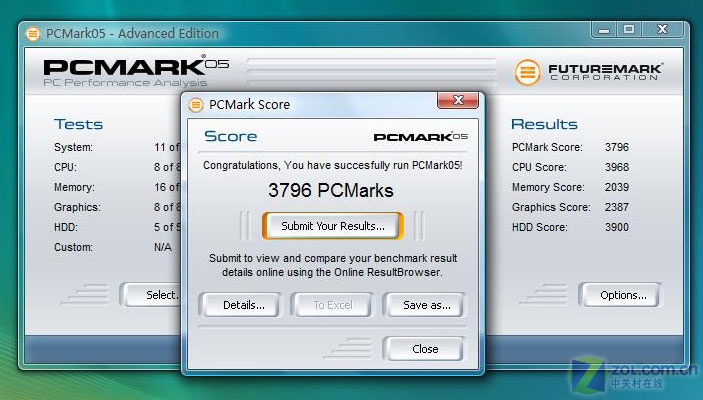Click the PCMark Score dialog title icon
The width and height of the screenshot is (703, 400).
(195, 105)
